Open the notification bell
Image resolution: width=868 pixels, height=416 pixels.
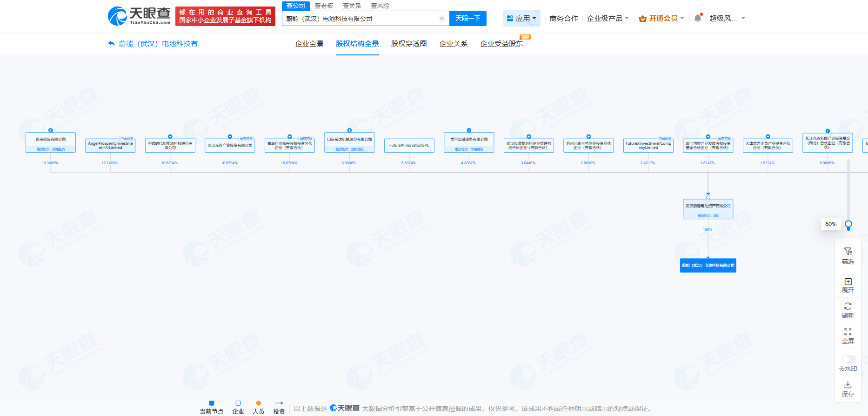pyautogui.click(x=698, y=18)
